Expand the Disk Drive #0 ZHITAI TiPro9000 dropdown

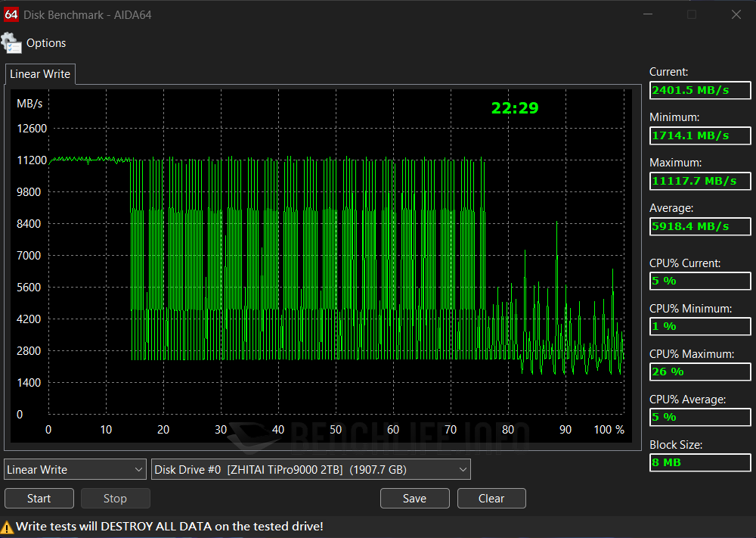click(311, 469)
